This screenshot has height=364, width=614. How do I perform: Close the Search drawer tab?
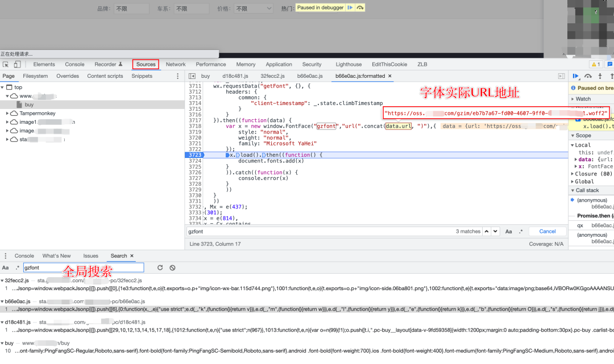coord(132,256)
